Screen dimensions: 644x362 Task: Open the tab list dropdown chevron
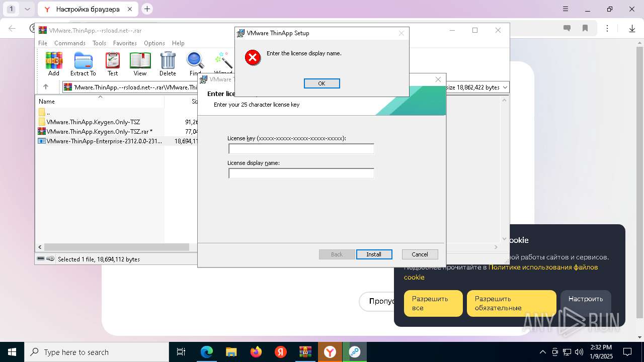[x=27, y=9]
